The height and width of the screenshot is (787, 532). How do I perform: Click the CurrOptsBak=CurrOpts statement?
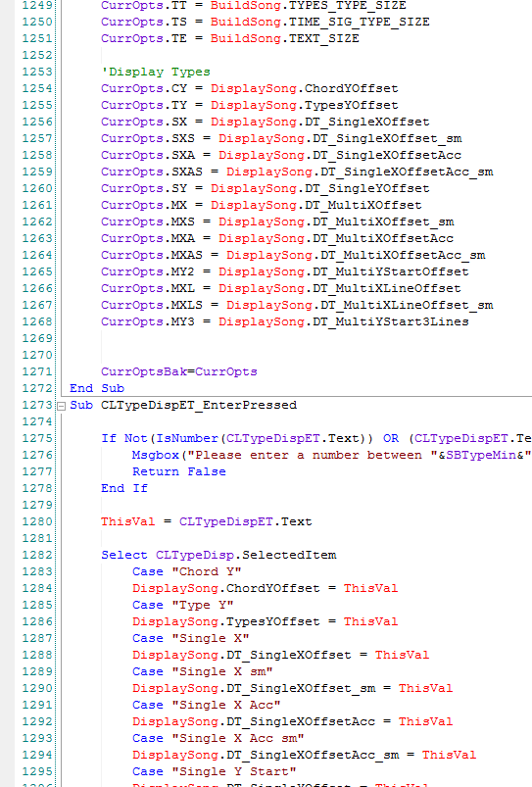click(x=178, y=371)
